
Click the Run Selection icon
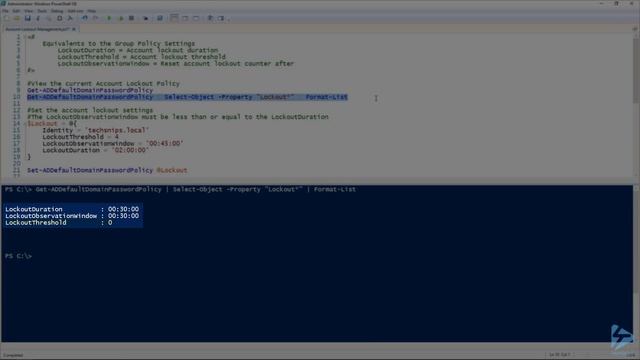pyautogui.click(x=120, y=18)
